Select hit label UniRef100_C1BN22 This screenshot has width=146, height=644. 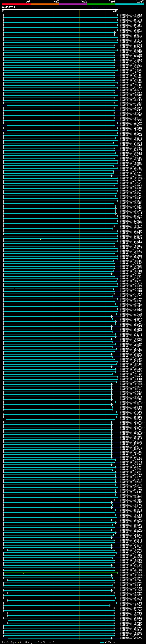[131, 276]
